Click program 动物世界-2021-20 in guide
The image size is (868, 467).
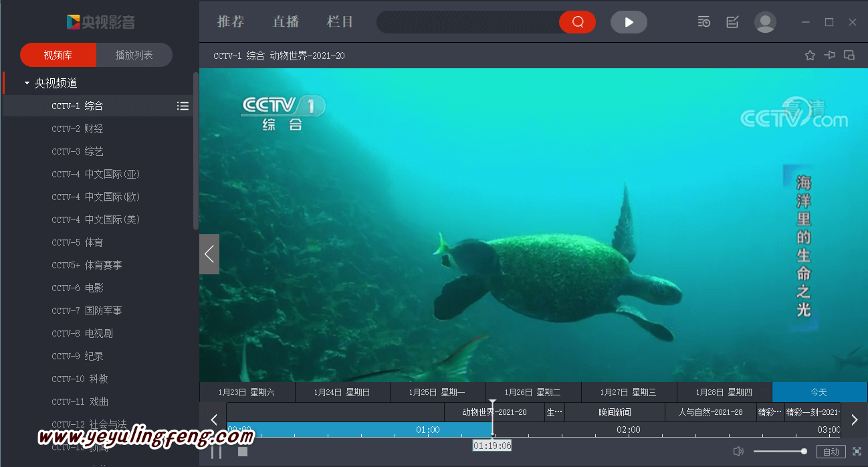[x=494, y=412]
